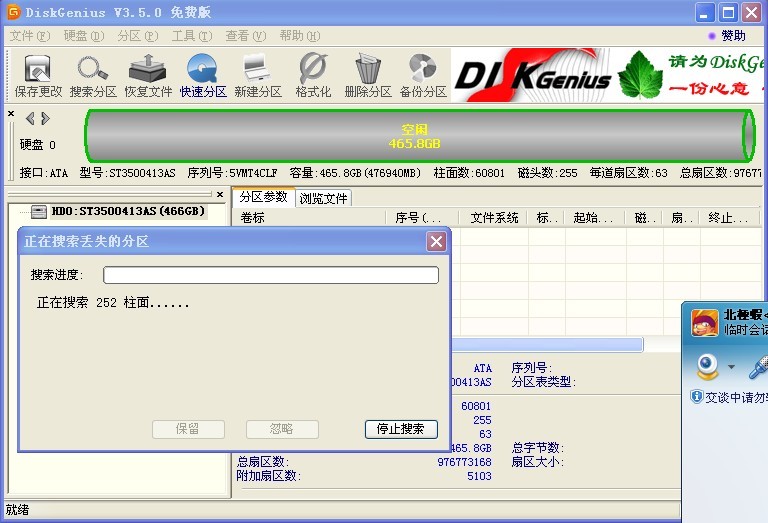Screen dimensions: 768x523
Task: Close the search lost partitions dialog
Action: click(x=436, y=241)
